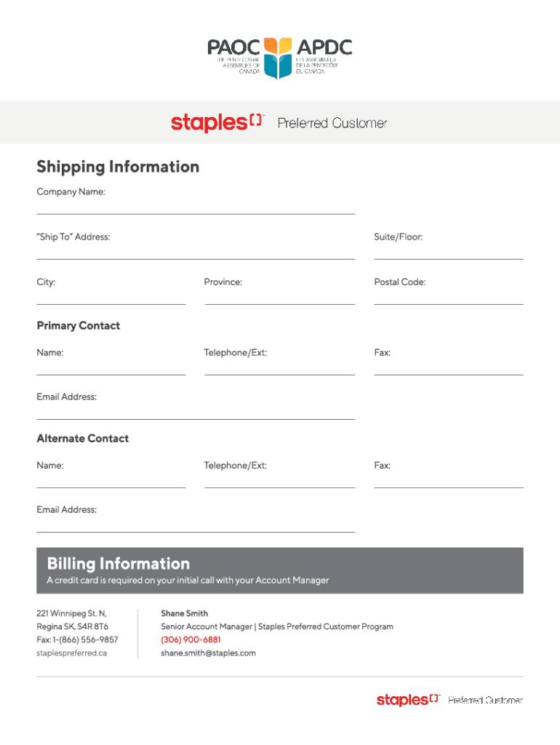Click the Primary Contact Email Address field

point(196,412)
